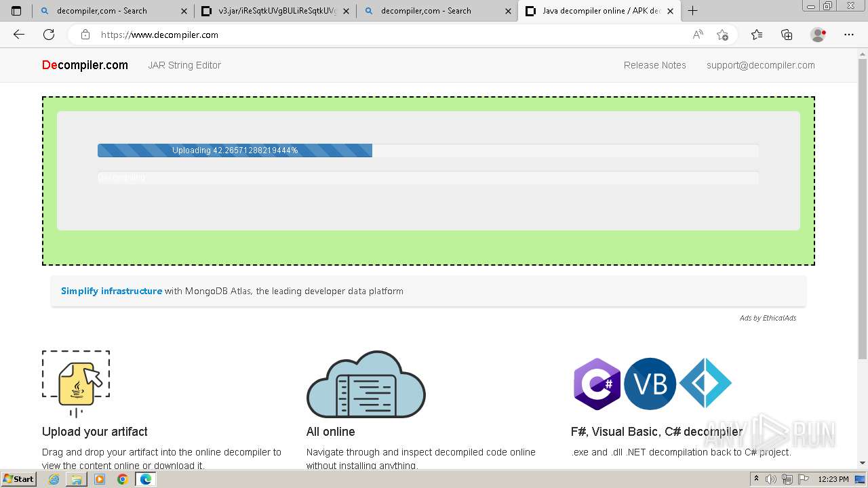Open File Explorer from taskbar

(77, 479)
